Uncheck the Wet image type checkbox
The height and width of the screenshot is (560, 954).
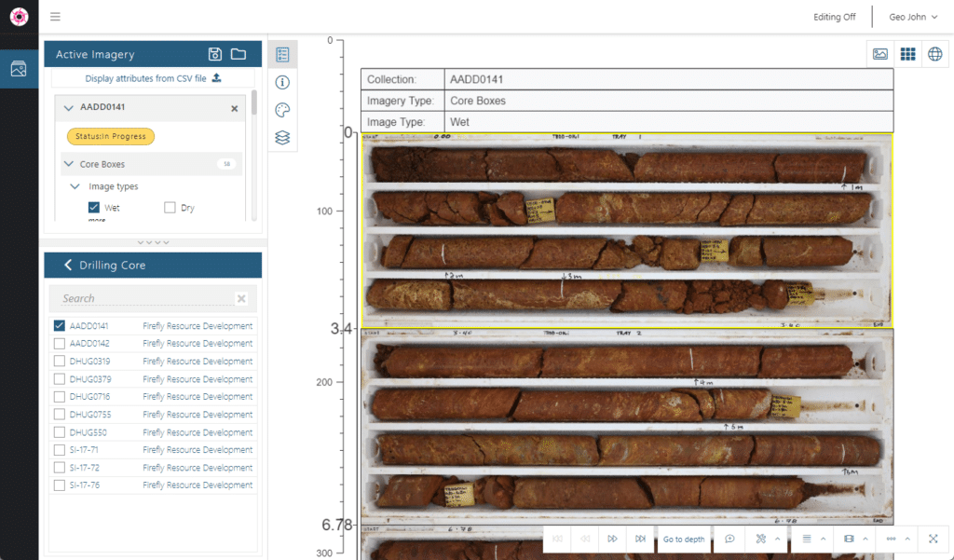[x=94, y=208]
